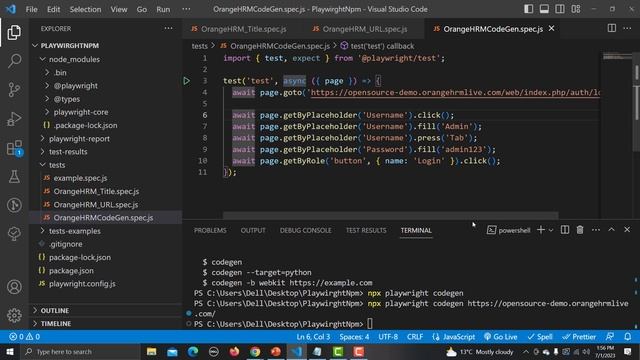This screenshot has width=640, height=360.
Task: Open Firefox from the taskbar
Action: pyautogui.click(x=234, y=351)
